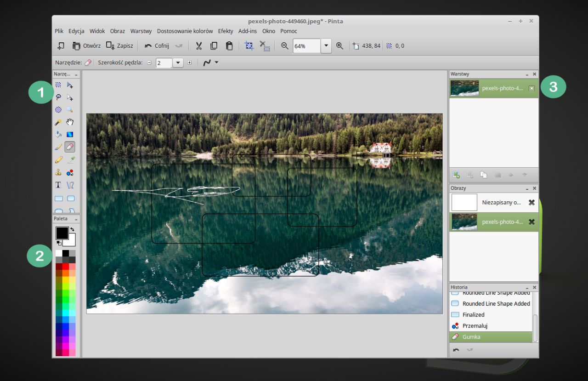Click the Otwórz button

click(x=86, y=46)
